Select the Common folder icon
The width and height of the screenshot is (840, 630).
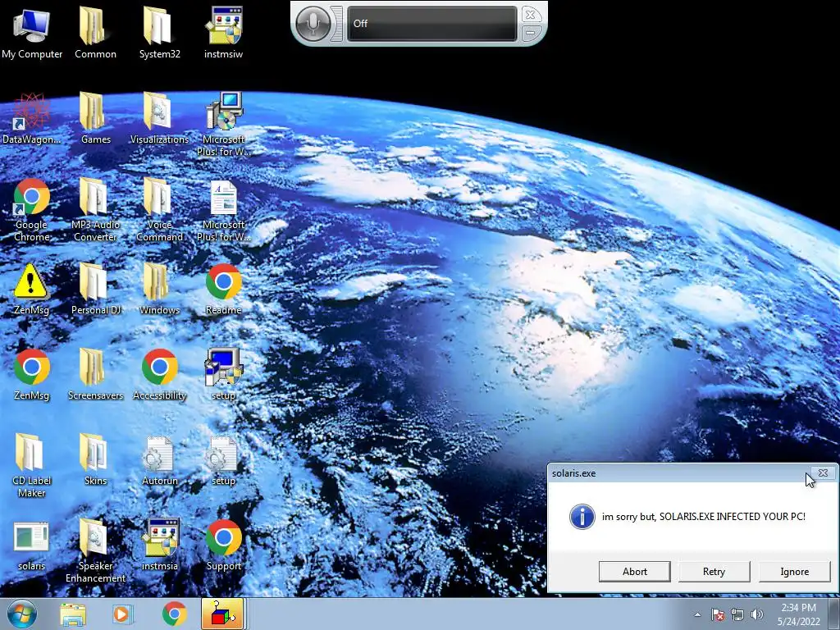(x=95, y=33)
